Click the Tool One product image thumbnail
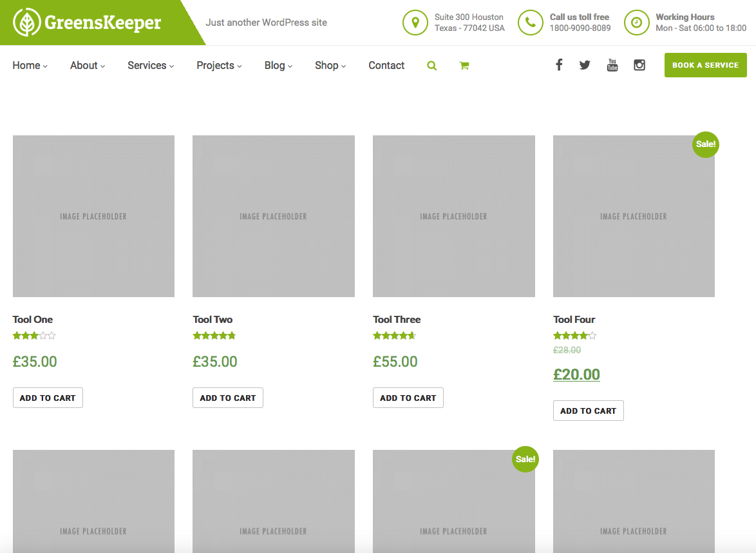This screenshot has height=553, width=756. [x=93, y=216]
